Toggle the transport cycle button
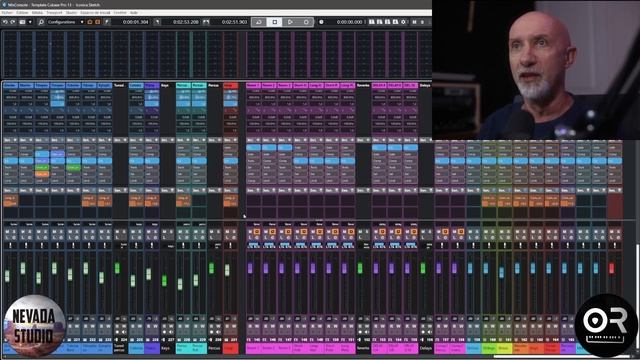The image size is (640, 360). pos(259,22)
